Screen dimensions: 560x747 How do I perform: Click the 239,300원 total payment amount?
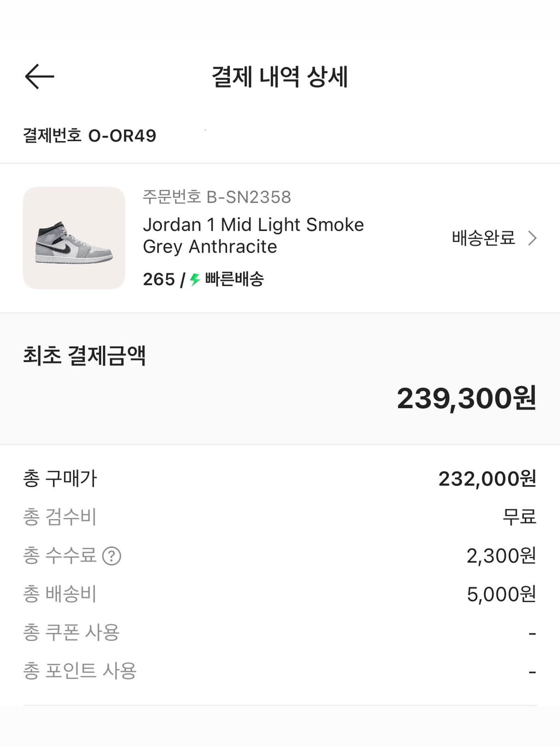pyautogui.click(x=466, y=398)
